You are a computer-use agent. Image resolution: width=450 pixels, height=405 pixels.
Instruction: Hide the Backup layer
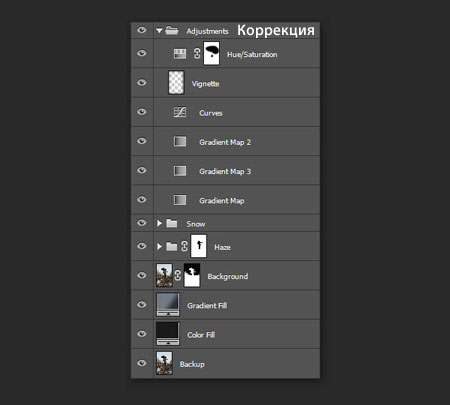click(x=142, y=363)
